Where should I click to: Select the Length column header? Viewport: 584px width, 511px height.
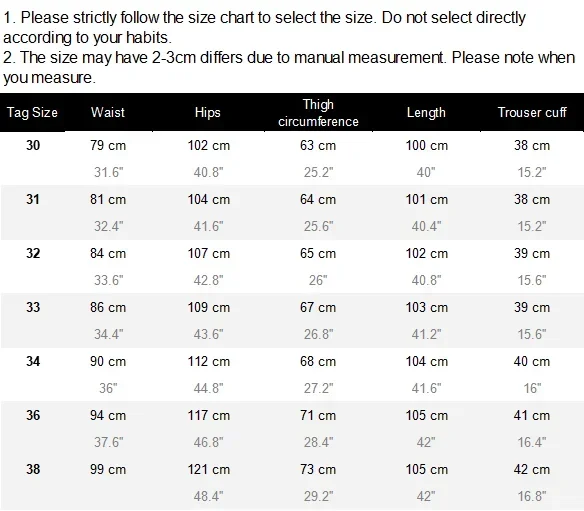tap(426, 112)
